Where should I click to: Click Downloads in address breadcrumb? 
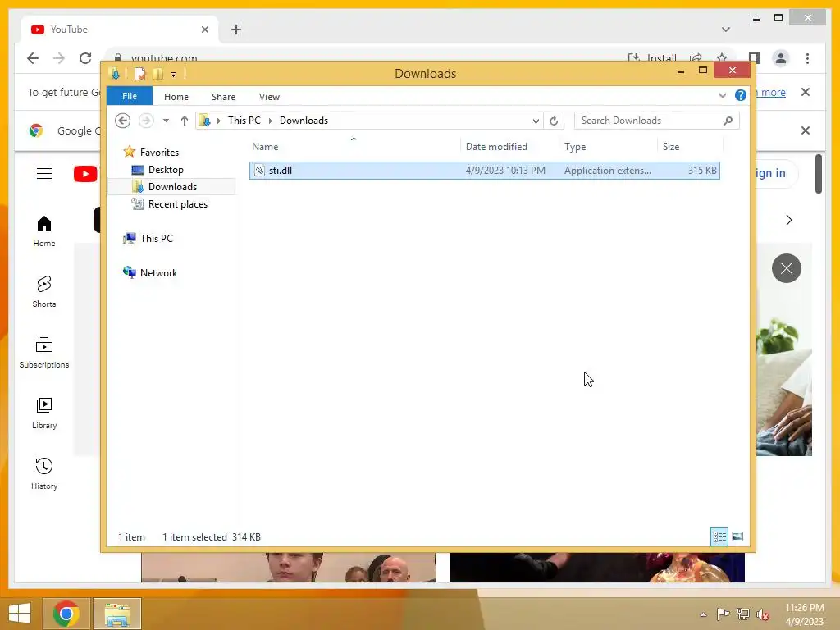pos(304,121)
